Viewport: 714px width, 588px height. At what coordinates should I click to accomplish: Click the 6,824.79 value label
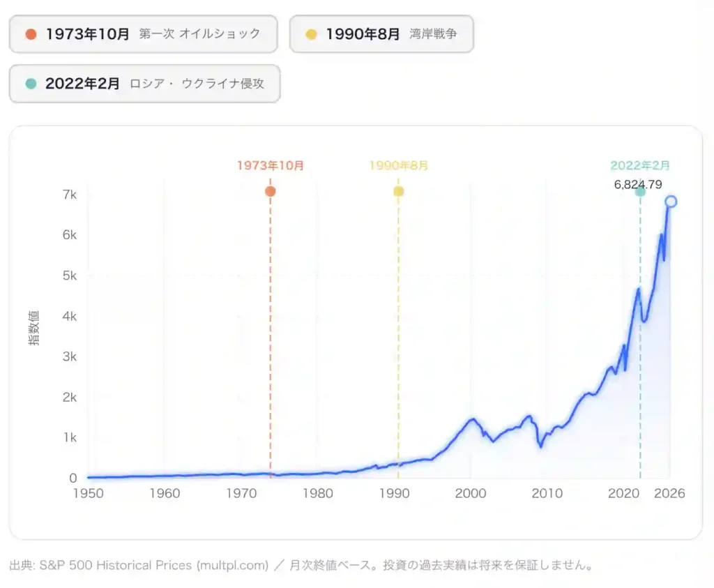(638, 184)
